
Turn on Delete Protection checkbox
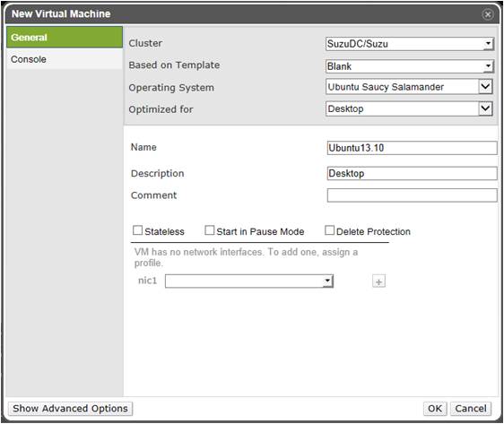click(329, 230)
